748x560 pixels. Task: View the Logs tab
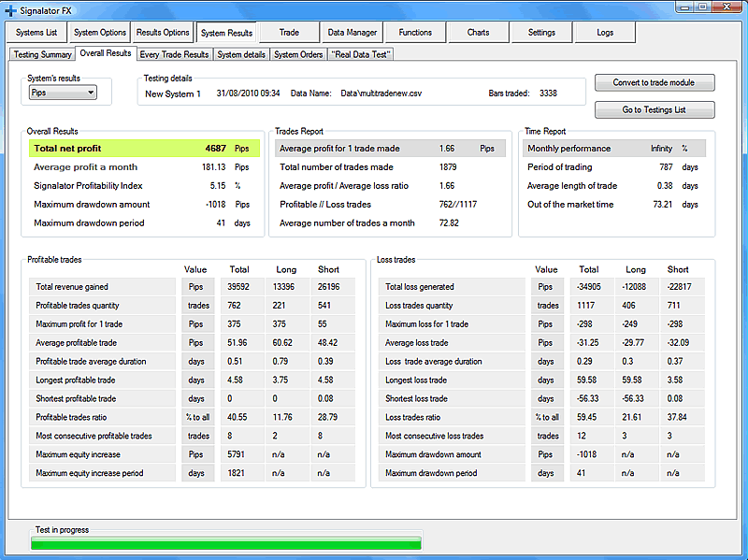(x=605, y=33)
